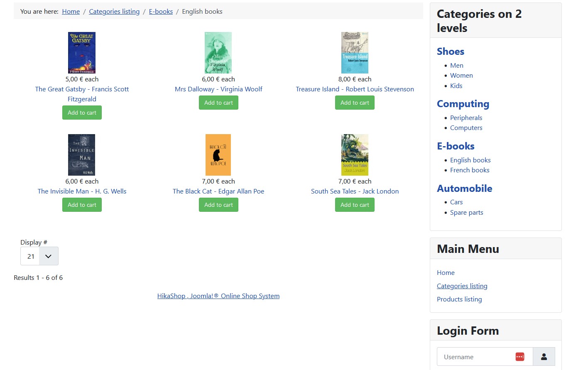Open the South Sea Tales cover
Image resolution: width=588 pixels, height=370 pixels.
[355, 155]
